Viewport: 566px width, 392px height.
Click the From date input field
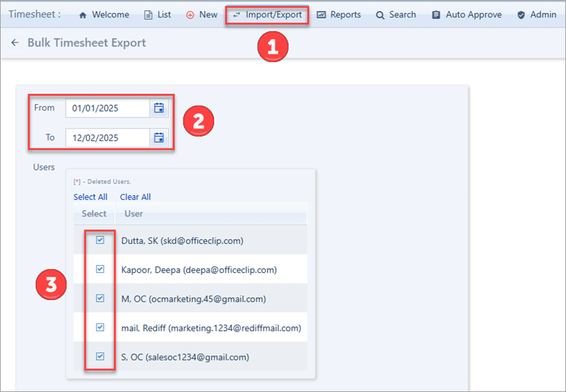click(107, 108)
